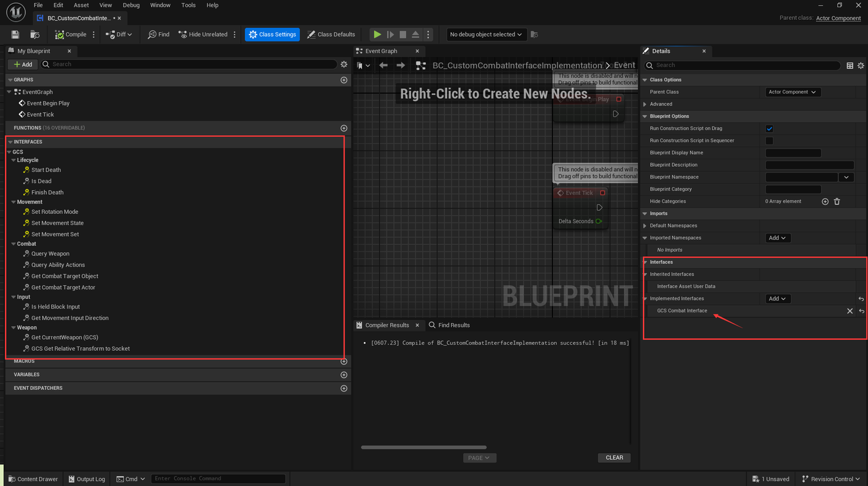The height and width of the screenshot is (486, 868).
Task: Add a new function with the plus icon
Action: tap(344, 128)
